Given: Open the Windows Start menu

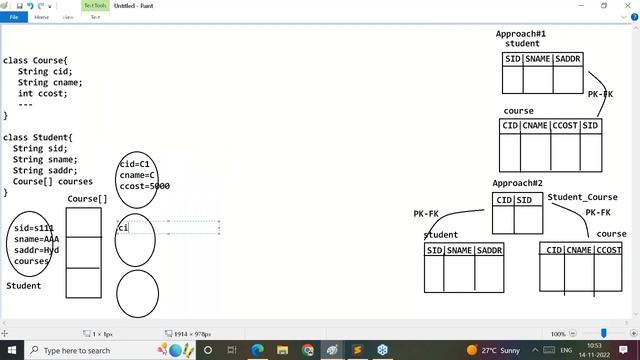Looking at the screenshot, I should coord(12,350).
